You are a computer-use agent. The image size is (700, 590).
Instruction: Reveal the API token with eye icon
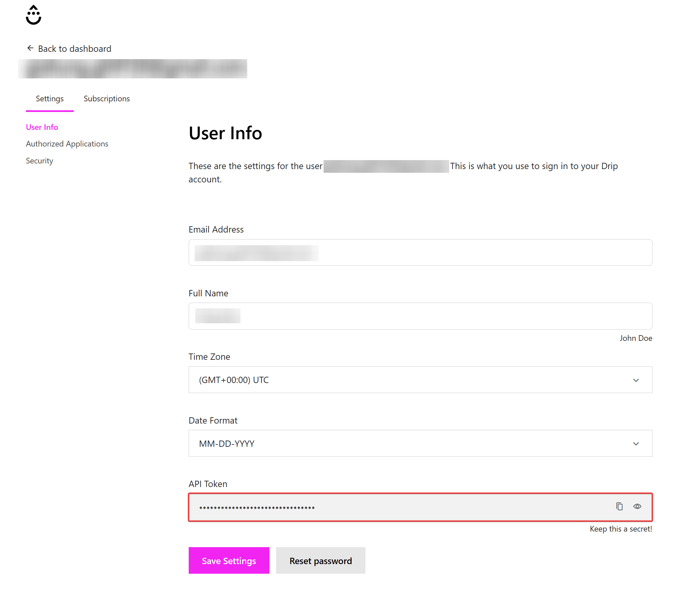point(637,506)
